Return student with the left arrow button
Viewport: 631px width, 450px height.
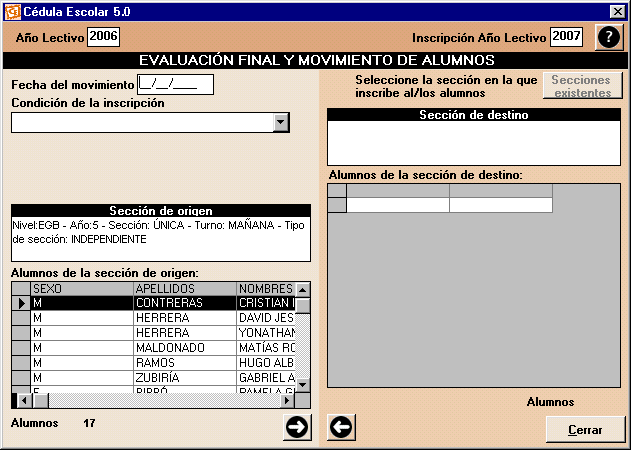(341, 427)
